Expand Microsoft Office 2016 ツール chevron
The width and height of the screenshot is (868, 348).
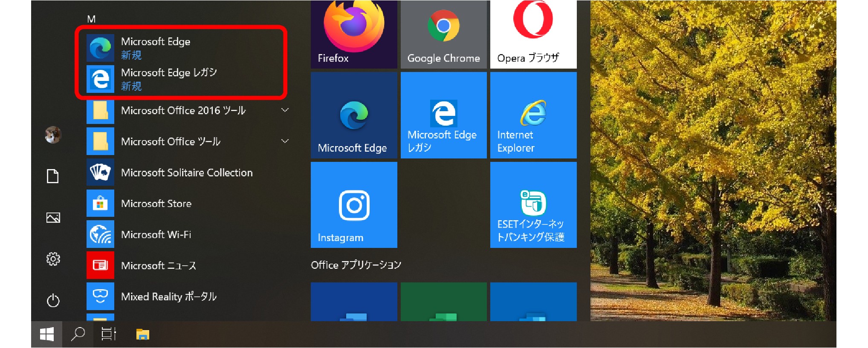(285, 110)
